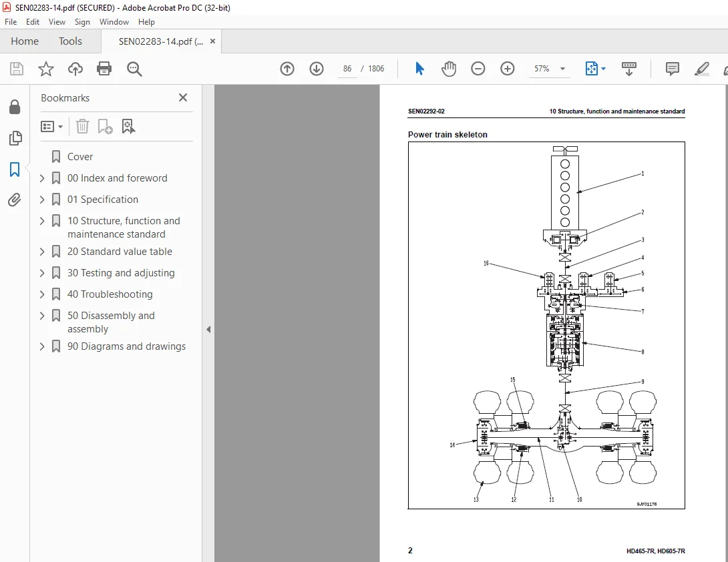Go to next page arrow
Screen dimensions: 728x562
[x=317, y=69]
